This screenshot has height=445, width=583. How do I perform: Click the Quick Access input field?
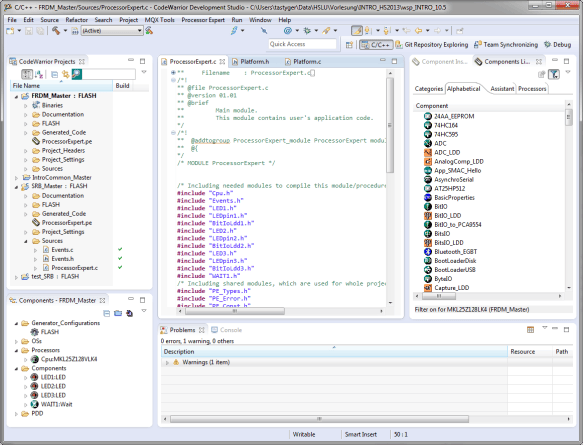pos(302,44)
